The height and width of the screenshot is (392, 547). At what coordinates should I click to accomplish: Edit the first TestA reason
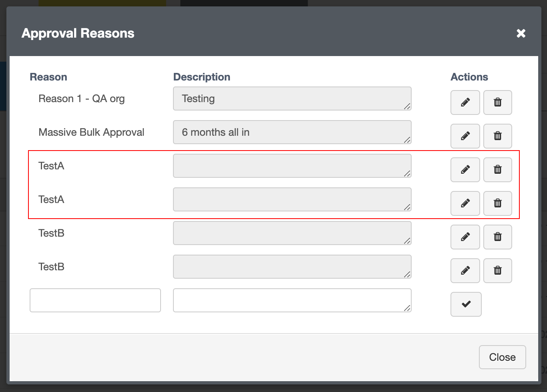[465, 170]
